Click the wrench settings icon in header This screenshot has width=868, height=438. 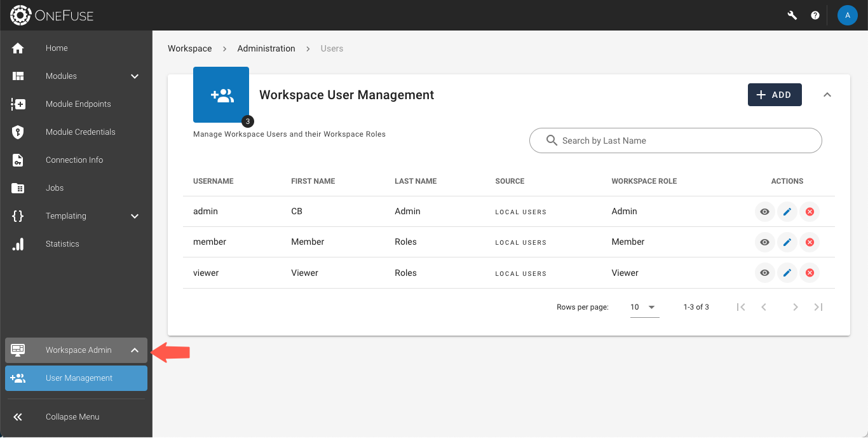coord(792,15)
